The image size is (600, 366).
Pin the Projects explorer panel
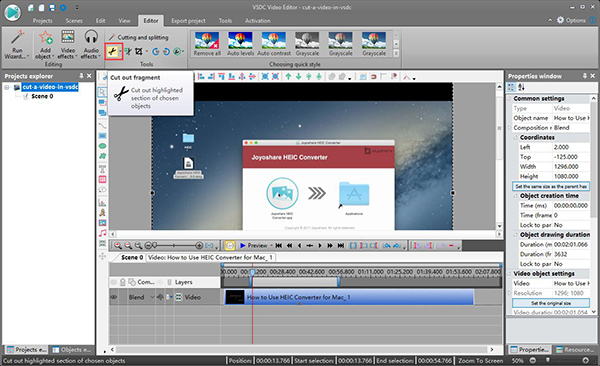[x=81, y=76]
